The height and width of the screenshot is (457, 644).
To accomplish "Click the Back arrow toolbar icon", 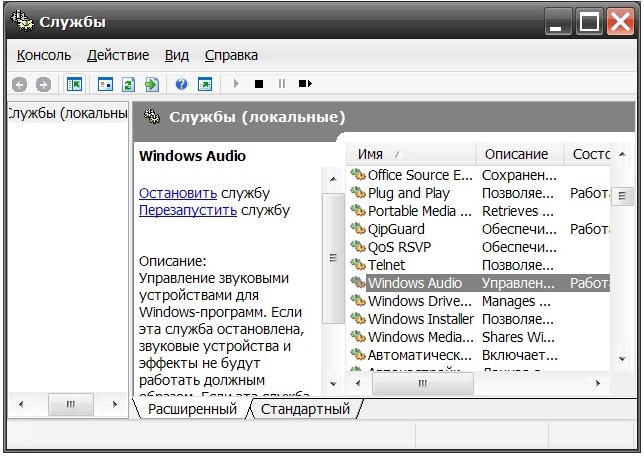I will click(x=19, y=85).
